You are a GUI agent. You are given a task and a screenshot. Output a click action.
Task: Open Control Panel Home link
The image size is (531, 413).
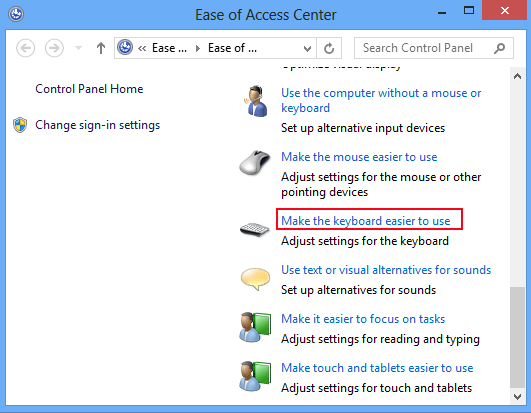pyautogui.click(x=89, y=89)
